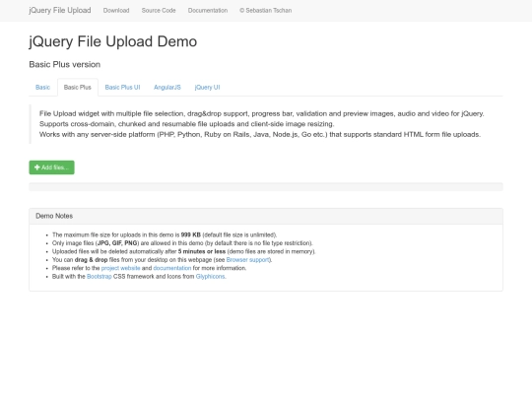Click the bold 999 KB text
The width and height of the screenshot is (532, 399).
tap(191, 234)
